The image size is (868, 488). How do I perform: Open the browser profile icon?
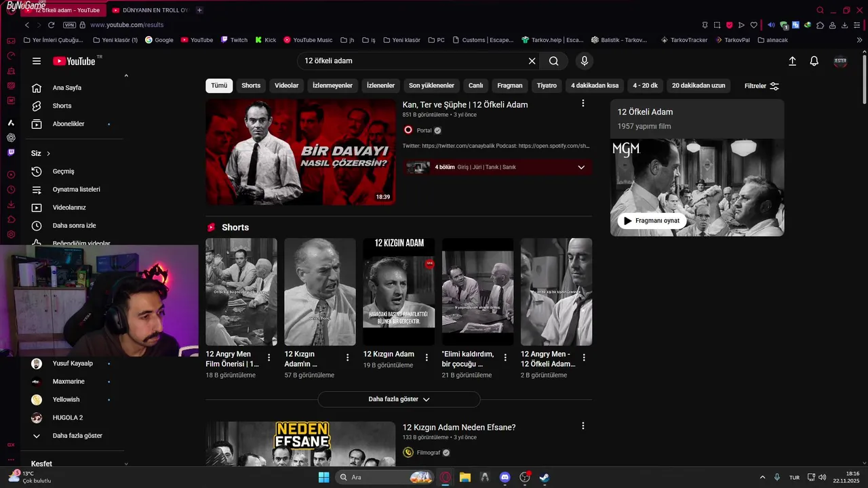click(832, 25)
